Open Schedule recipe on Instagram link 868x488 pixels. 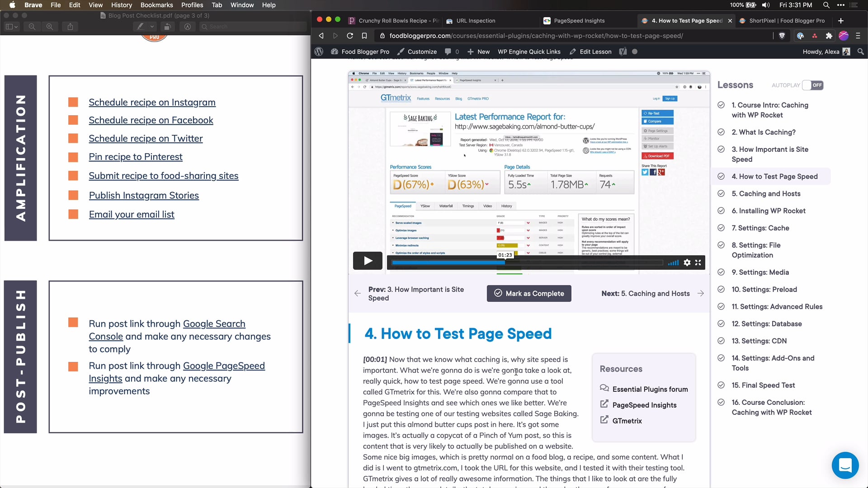pos(152,103)
